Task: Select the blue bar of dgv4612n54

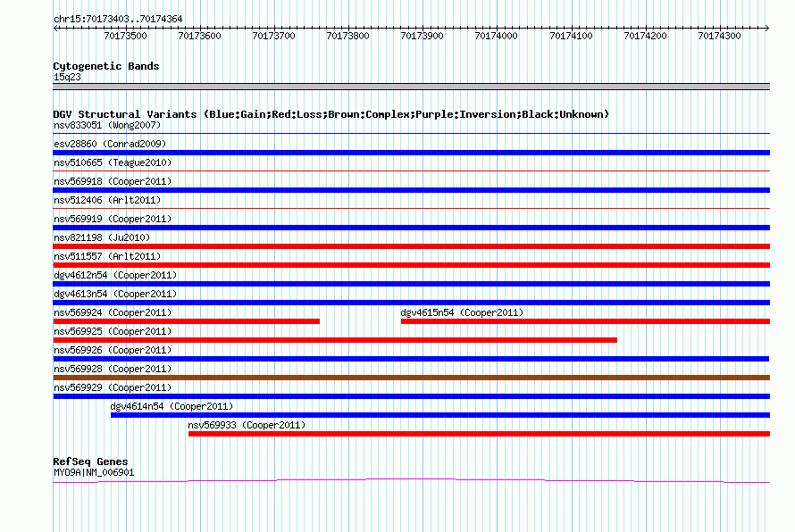Action: (x=411, y=284)
